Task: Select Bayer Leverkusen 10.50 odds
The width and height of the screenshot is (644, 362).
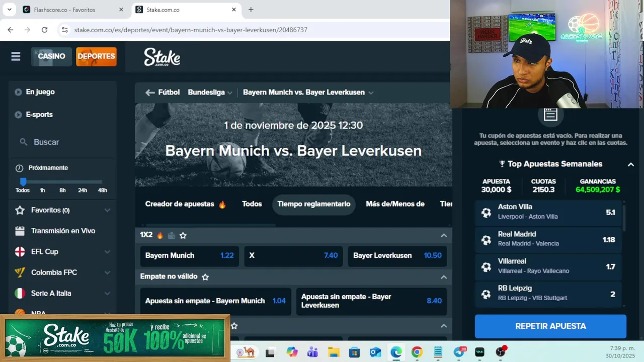Action: coord(397,256)
